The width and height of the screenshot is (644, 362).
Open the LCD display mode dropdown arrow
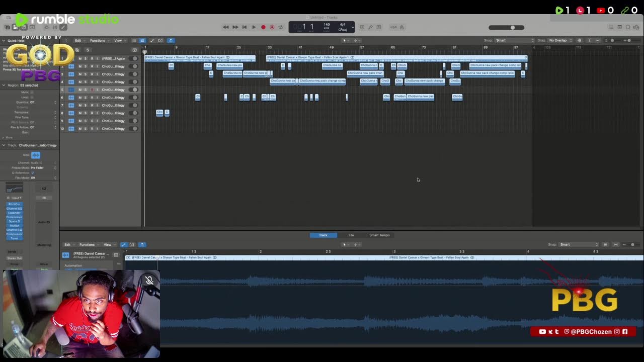(x=353, y=27)
